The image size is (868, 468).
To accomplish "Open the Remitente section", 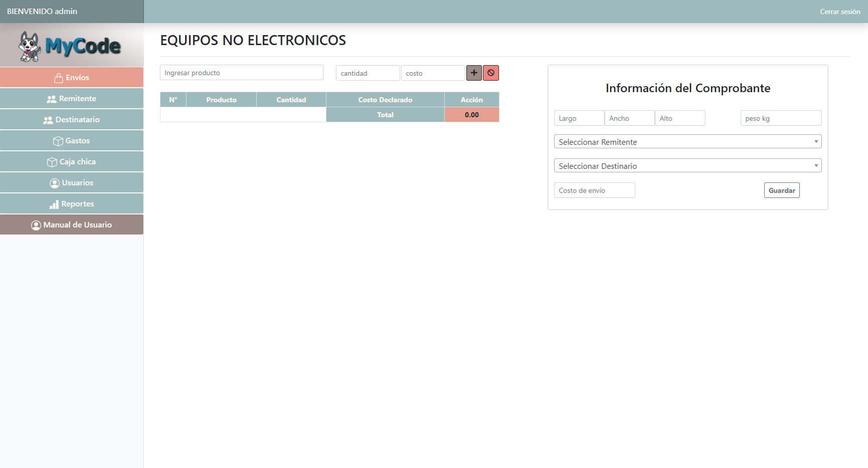I will point(72,99).
